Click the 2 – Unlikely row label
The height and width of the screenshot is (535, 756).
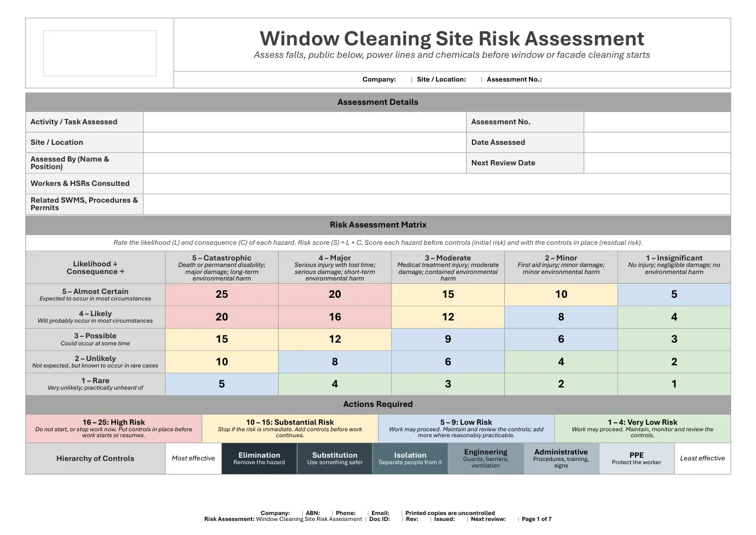click(96, 362)
